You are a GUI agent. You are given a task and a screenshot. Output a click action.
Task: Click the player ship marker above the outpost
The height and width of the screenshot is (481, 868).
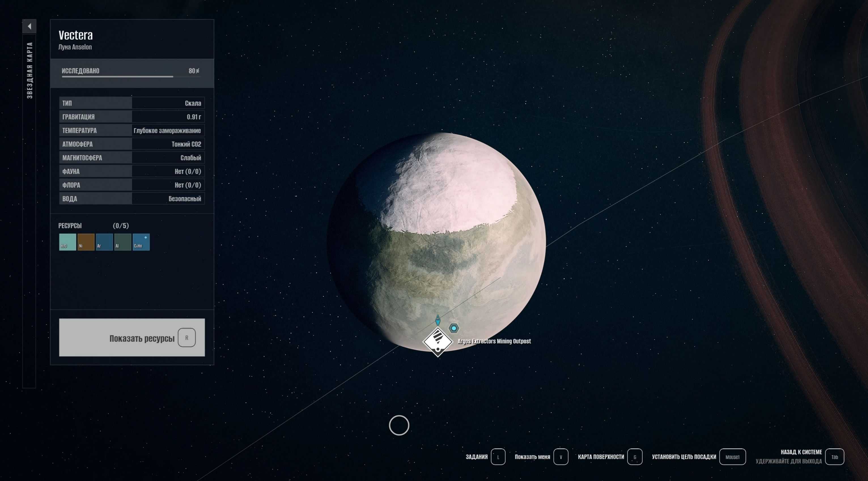click(x=438, y=320)
